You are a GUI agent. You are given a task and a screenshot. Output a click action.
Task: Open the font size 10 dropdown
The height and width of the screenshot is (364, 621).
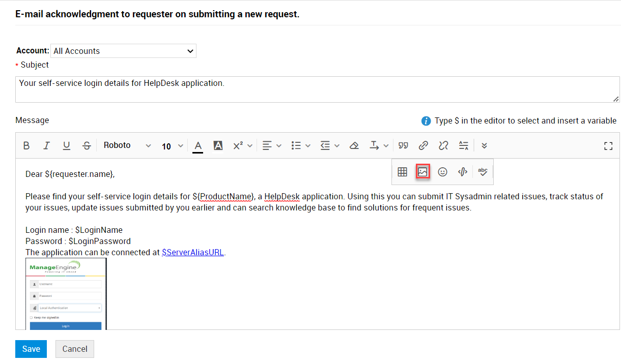point(173,146)
